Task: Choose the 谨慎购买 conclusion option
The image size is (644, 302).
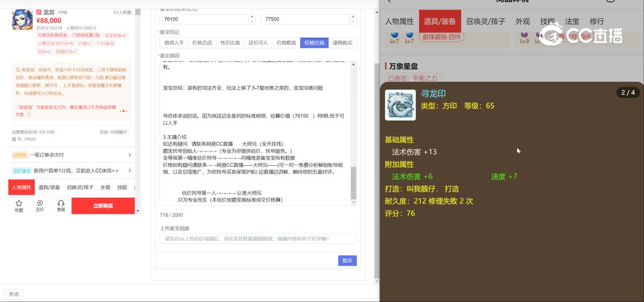Action: (343, 43)
